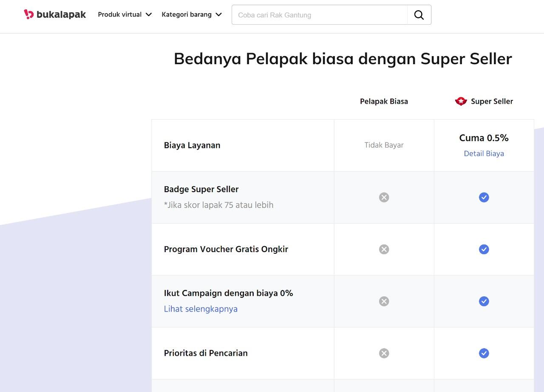Click blue checkmark in Ikut Campaign row
The image size is (544, 392).
(484, 301)
